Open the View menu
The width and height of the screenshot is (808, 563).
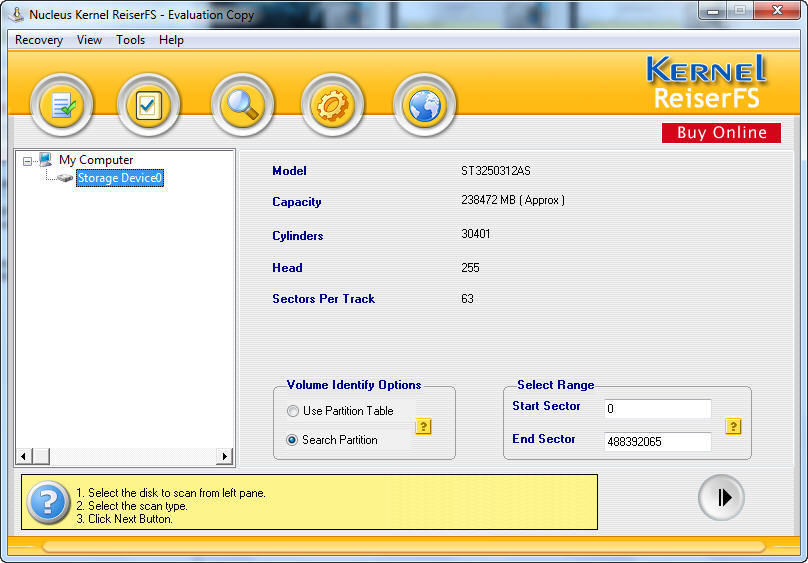(x=89, y=40)
